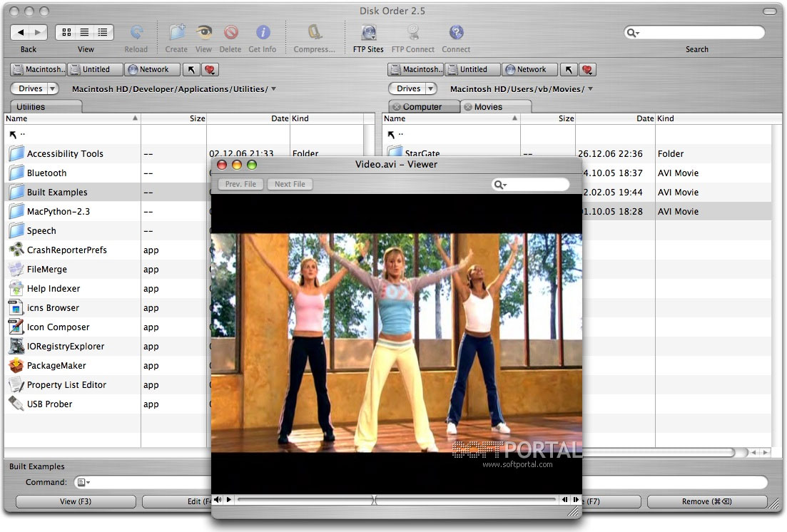Viewport: 787px width, 532px height.
Task: Click the Get Info toolbar icon
Action: 263,33
